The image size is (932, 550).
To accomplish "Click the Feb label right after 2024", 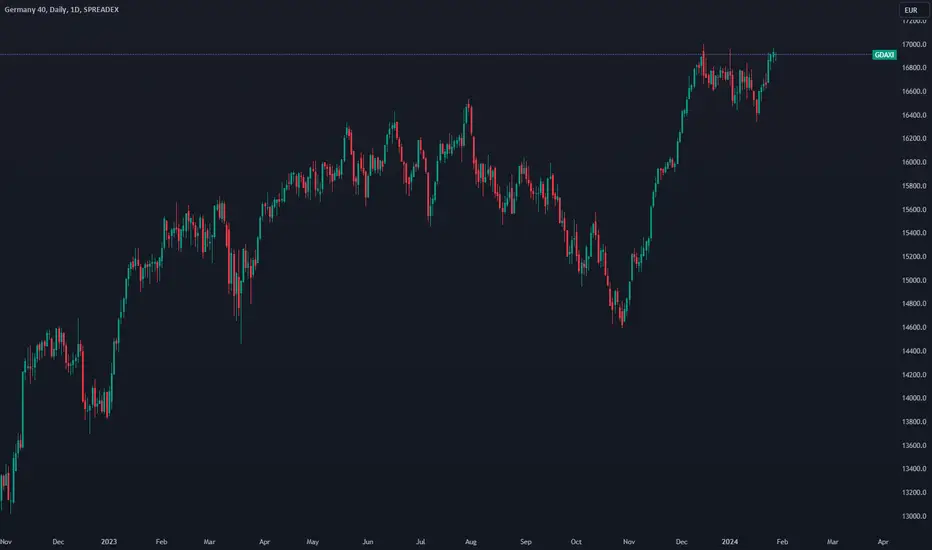I will [782, 542].
